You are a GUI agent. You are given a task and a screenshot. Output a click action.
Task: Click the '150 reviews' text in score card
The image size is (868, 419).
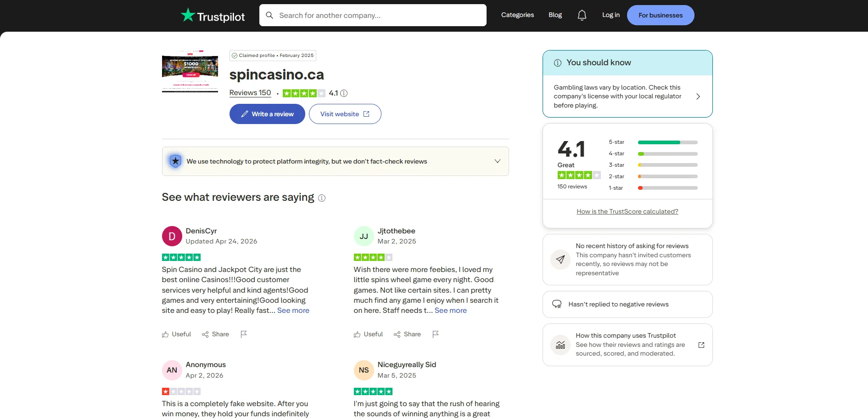point(572,187)
